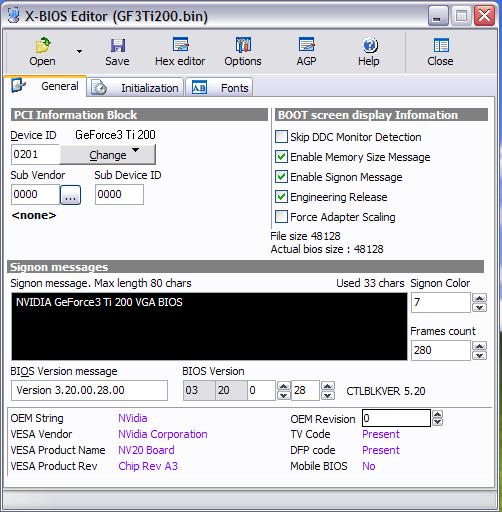Image resolution: width=502 pixels, height=512 pixels.
Task: Switch to the Initialization tab
Action: point(135,88)
